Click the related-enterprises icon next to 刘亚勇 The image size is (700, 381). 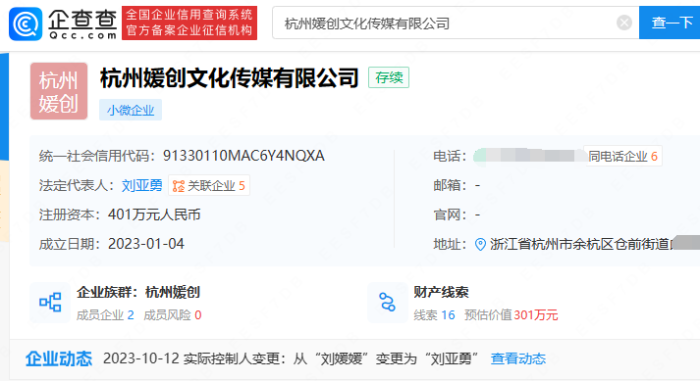click(x=178, y=186)
